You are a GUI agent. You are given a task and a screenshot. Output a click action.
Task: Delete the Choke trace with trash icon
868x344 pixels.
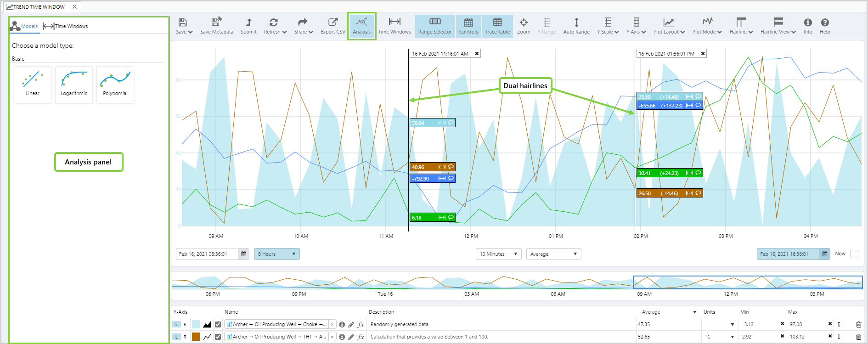point(858,324)
